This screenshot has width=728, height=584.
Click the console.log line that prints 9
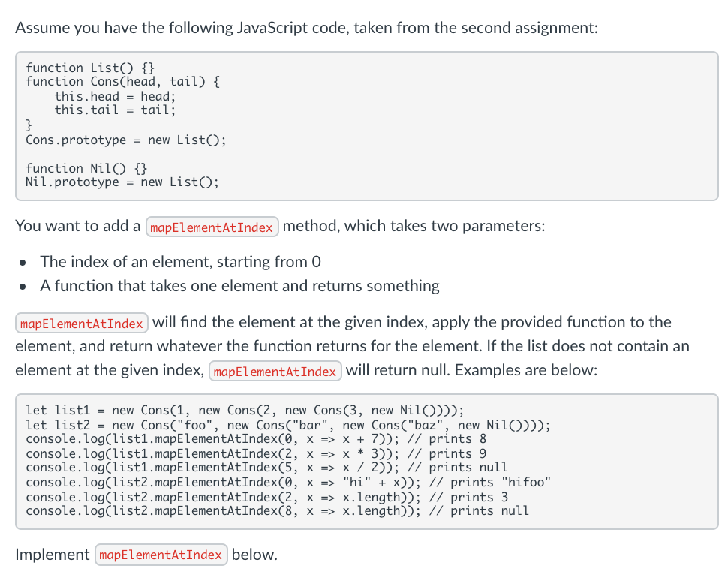click(256, 453)
